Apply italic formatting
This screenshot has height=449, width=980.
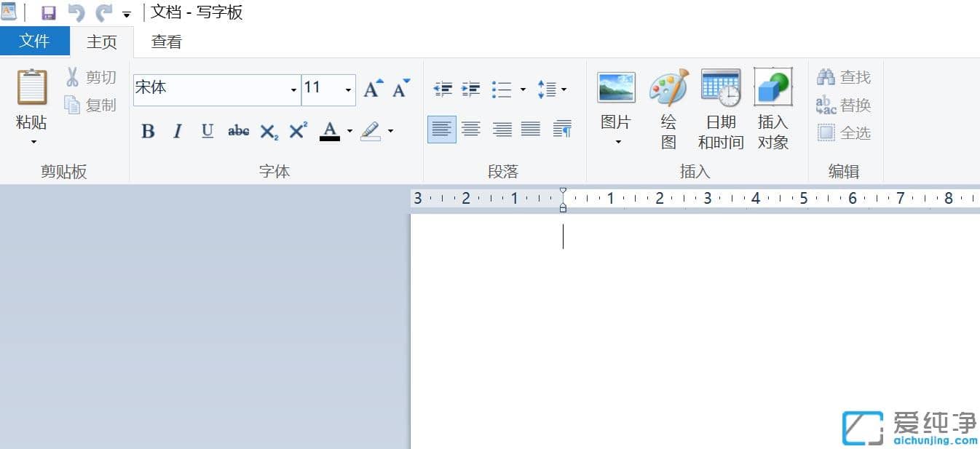pos(177,131)
